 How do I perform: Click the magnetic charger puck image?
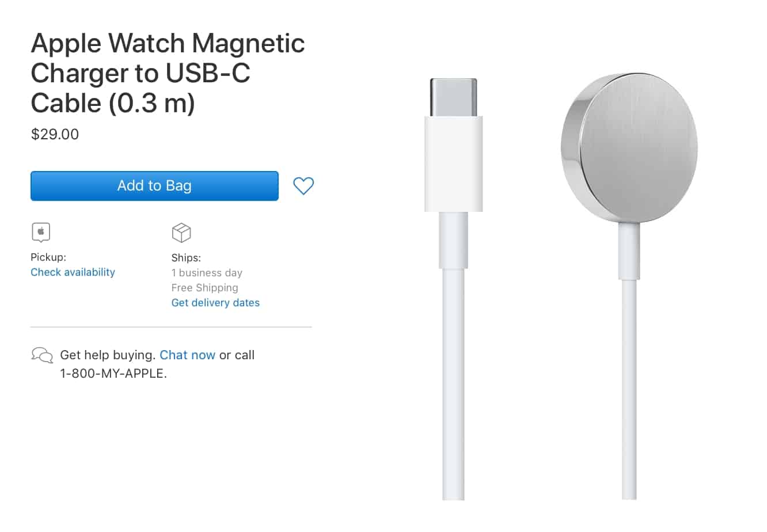[x=629, y=147]
